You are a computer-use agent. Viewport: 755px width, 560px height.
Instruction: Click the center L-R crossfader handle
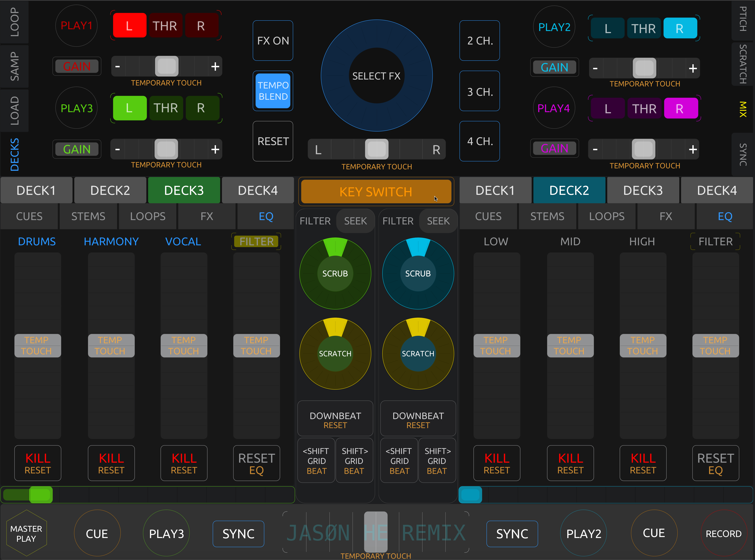coord(377,149)
